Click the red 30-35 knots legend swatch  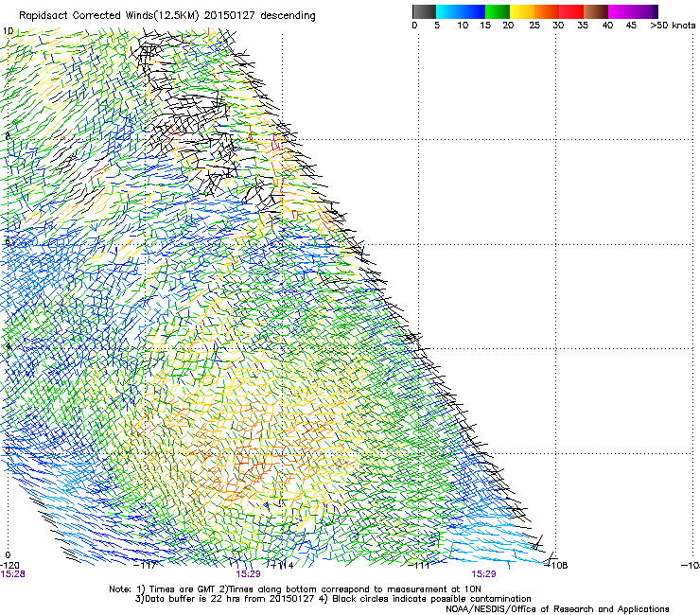coord(571,11)
